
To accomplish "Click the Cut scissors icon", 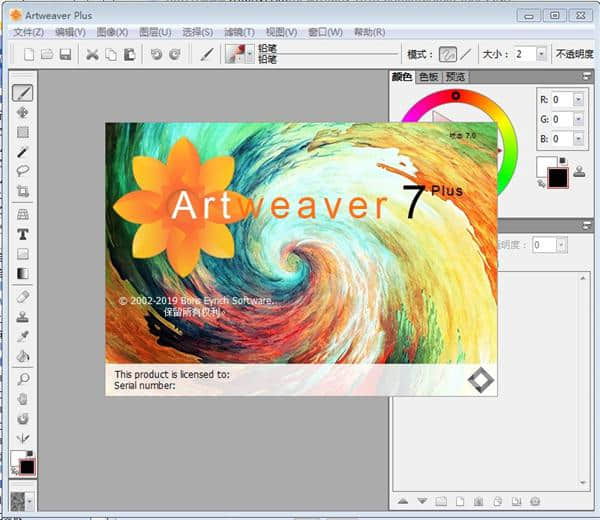I will coord(92,54).
